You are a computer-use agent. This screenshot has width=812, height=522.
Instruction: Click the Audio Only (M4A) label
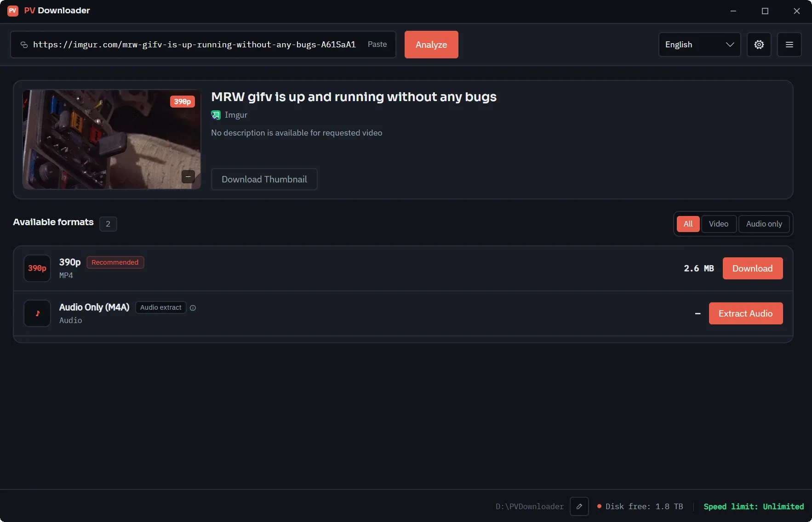[94, 307]
